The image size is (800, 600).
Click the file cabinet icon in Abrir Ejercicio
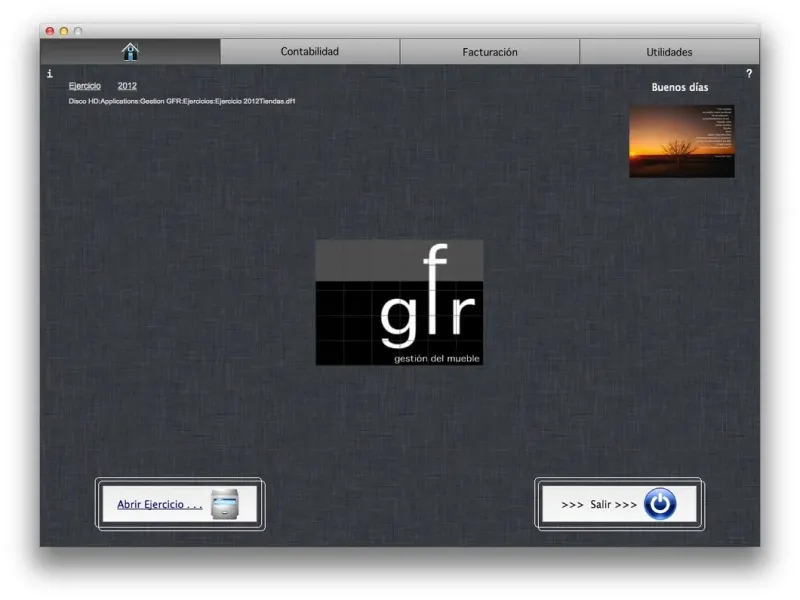click(225, 504)
